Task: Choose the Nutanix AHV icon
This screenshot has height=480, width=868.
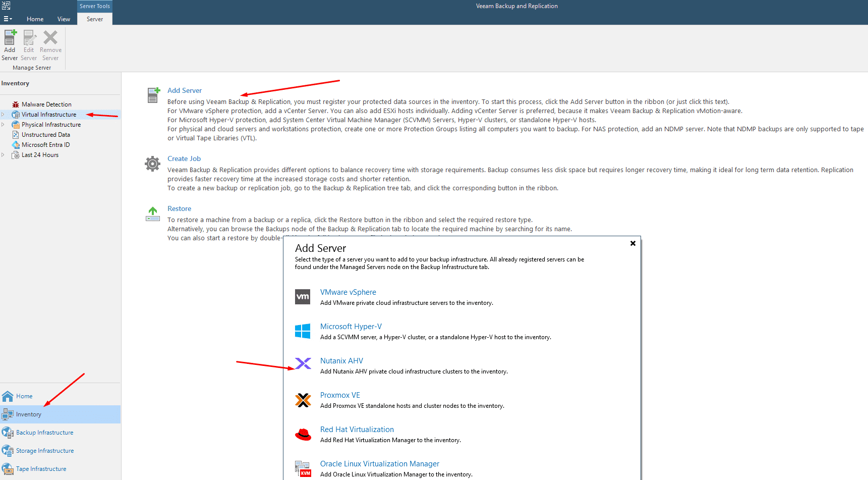Action: pos(303,363)
